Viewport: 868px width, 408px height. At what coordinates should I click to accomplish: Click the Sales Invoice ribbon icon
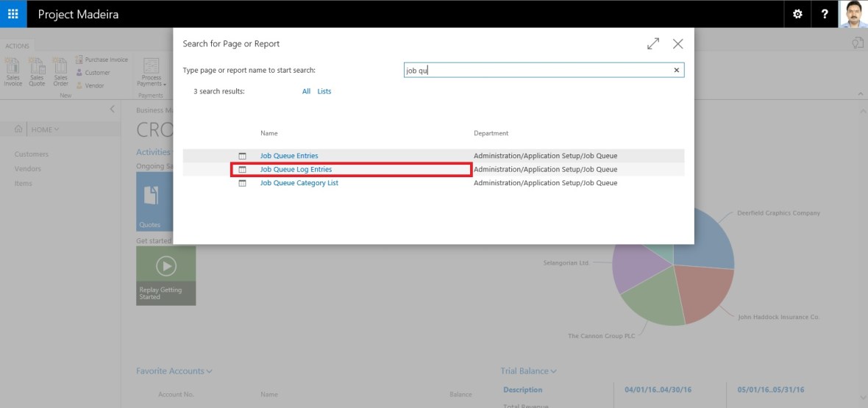pyautogui.click(x=13, y=71)
